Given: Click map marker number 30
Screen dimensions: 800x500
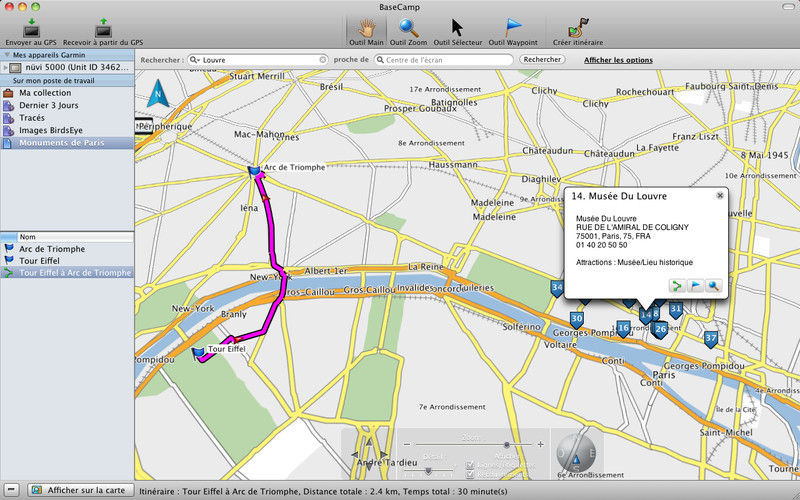Looking at the screenshot, I should click(577, 319).
